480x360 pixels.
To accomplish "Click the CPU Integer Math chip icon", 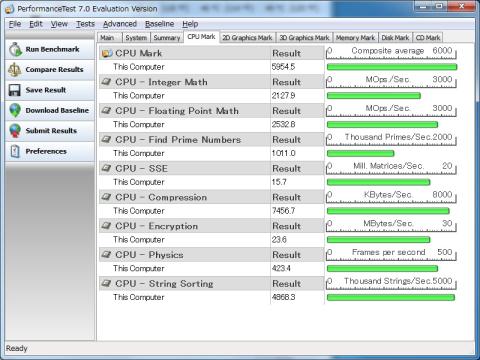I will tap(106, 82).
